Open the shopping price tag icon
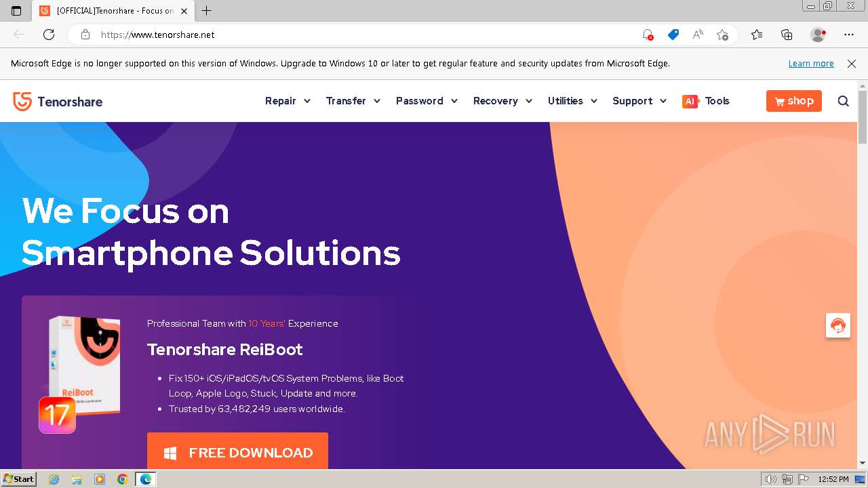This screenshot has height=488, width=868. 673,35
